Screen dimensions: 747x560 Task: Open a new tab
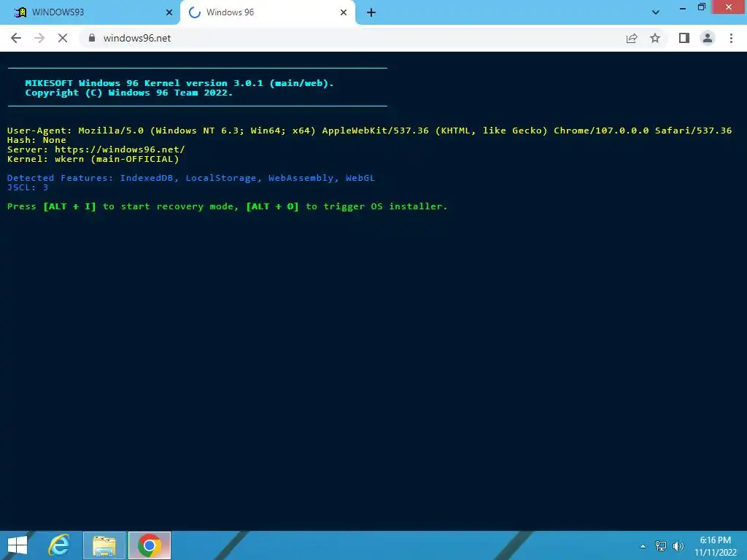(371, 13)
